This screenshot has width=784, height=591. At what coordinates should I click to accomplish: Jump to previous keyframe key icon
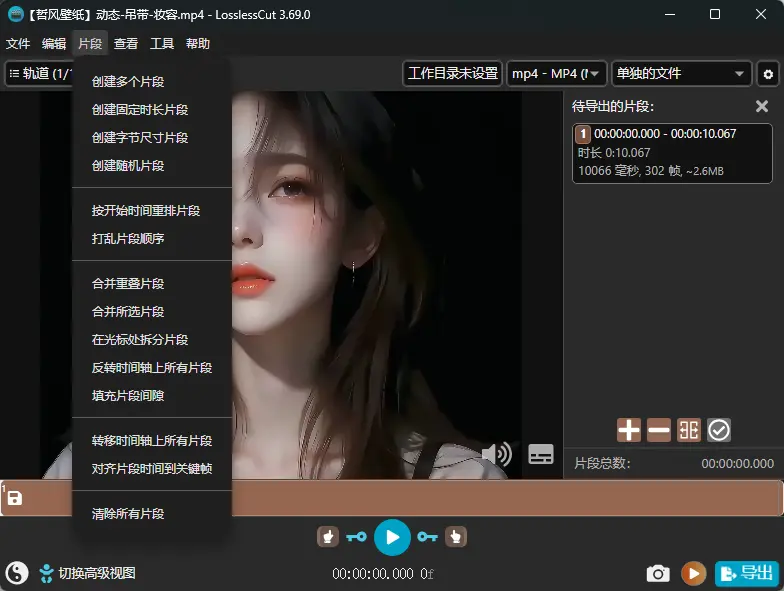click(x=356, y=537)
